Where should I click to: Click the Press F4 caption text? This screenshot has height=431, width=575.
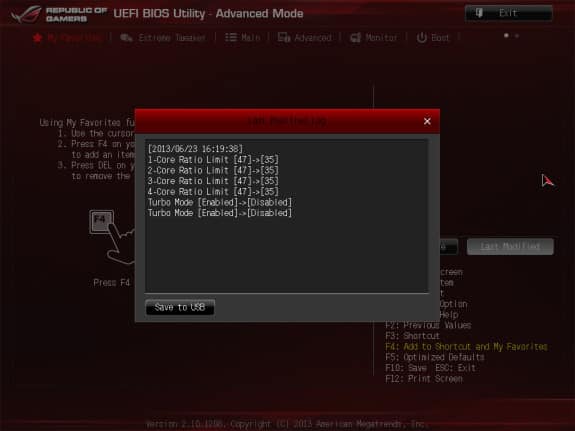[x=111, y=282]
